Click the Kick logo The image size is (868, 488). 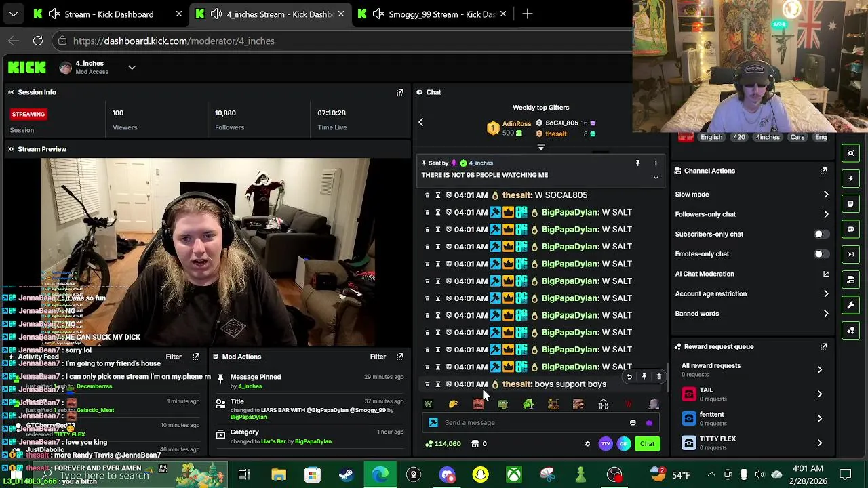pyautogui.click(x=27, y=67)
